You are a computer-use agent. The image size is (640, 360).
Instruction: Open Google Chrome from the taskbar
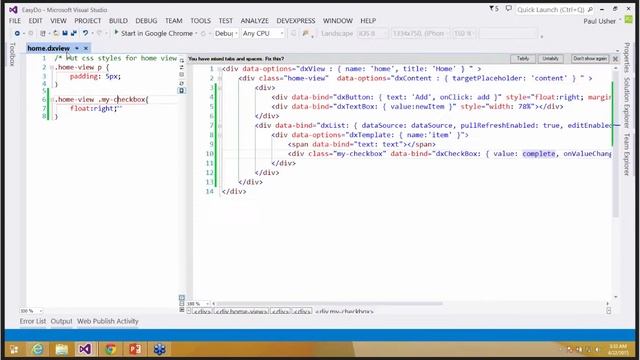(110, 349)
